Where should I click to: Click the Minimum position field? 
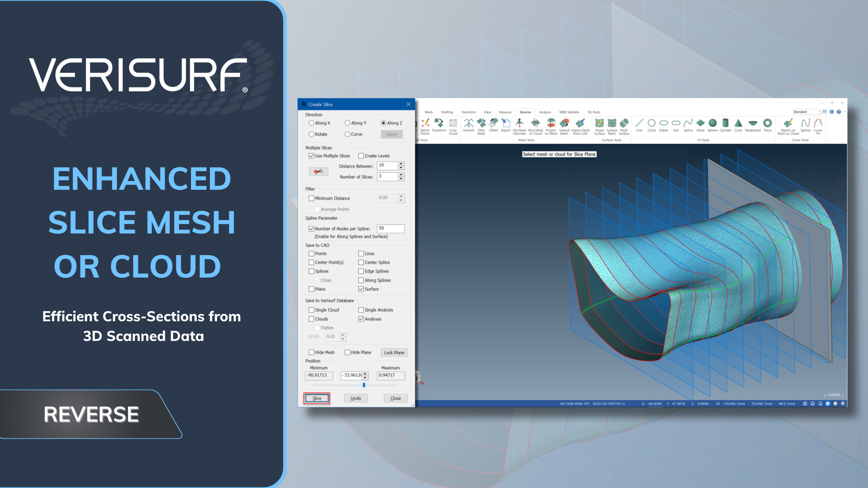click(x=319, y=375)
